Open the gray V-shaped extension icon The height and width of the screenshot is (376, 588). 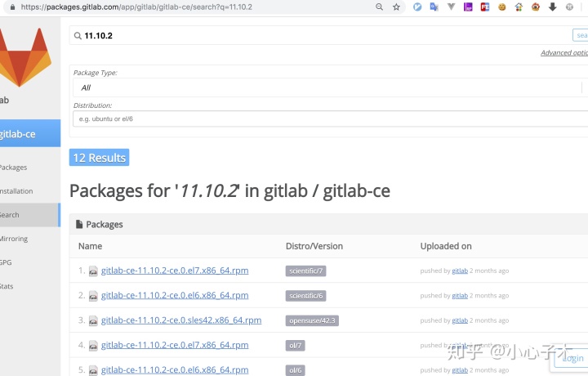[451, 7]
